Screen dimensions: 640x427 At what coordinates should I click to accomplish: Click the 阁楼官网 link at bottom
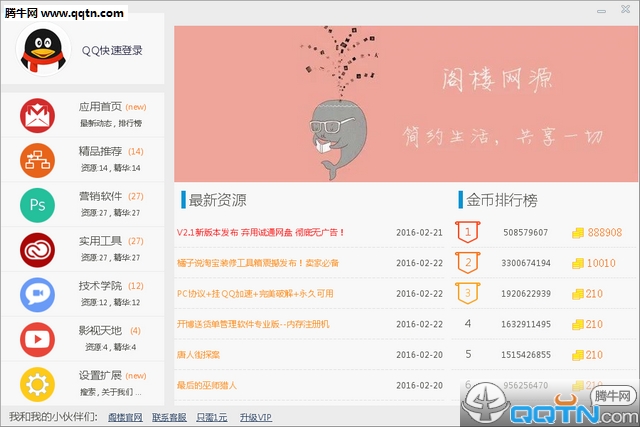tap(125, 416)
